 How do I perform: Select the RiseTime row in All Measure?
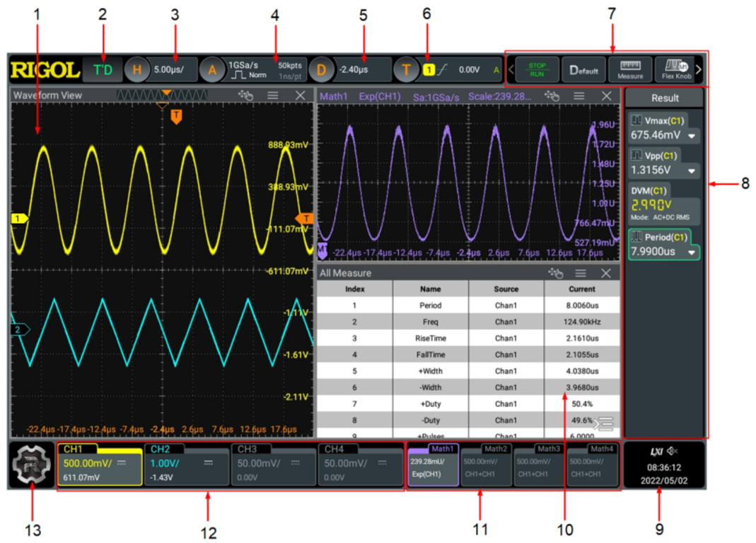point(468,338)
